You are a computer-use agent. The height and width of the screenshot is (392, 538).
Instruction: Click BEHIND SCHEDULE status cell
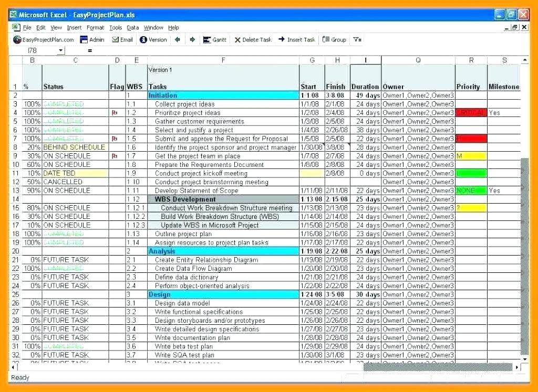pos(76,147)
